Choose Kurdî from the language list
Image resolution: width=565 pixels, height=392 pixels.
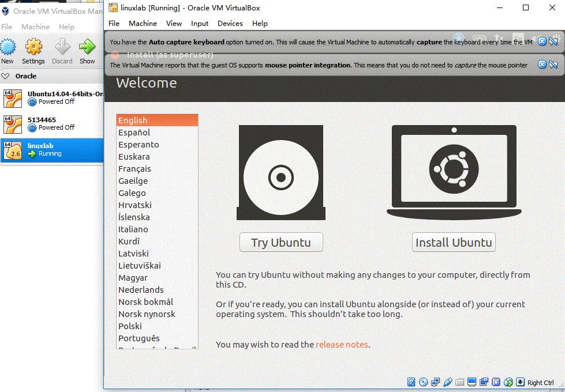click(157, 242)
